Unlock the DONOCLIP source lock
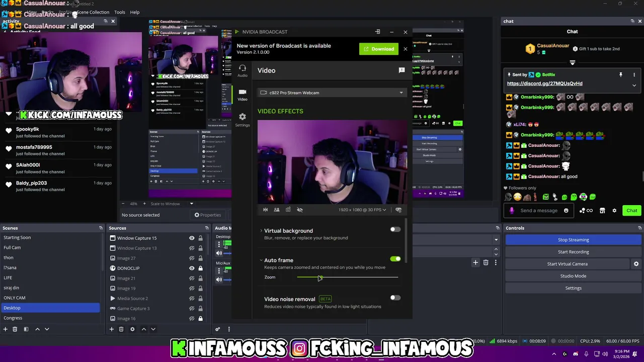644x362 pixels. click(200, 268)
